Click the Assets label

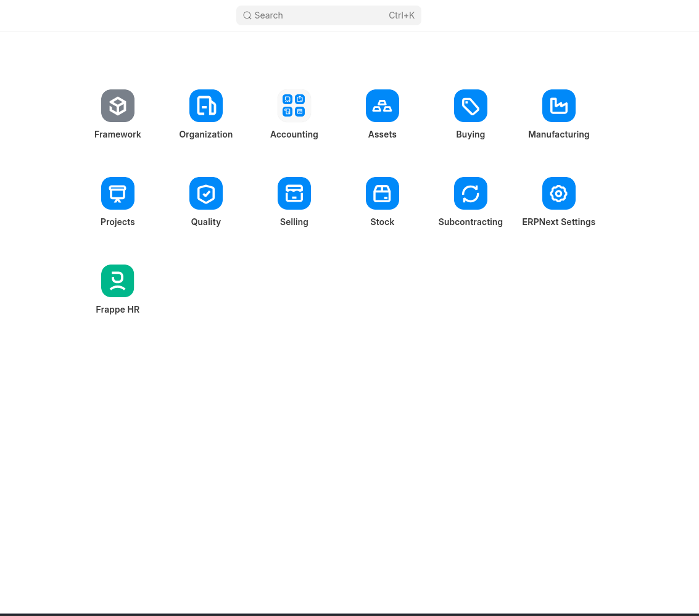[x=383, y=134]
